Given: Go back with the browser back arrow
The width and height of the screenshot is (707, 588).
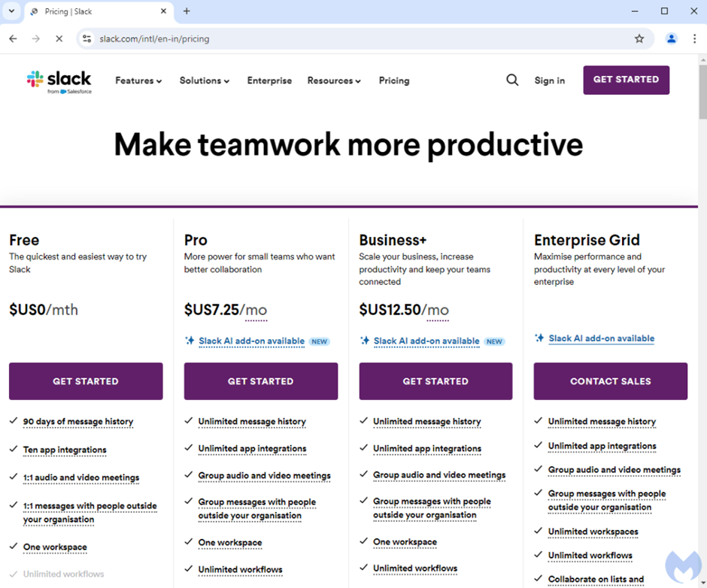Looking at the screenshot, I should pos(13,39).
